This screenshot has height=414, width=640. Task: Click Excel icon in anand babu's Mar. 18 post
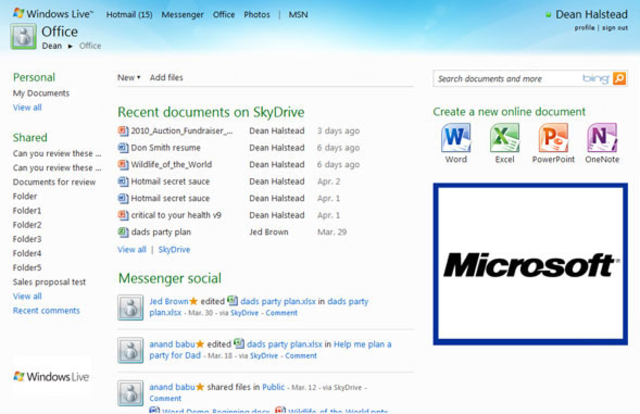coord(239,343)
